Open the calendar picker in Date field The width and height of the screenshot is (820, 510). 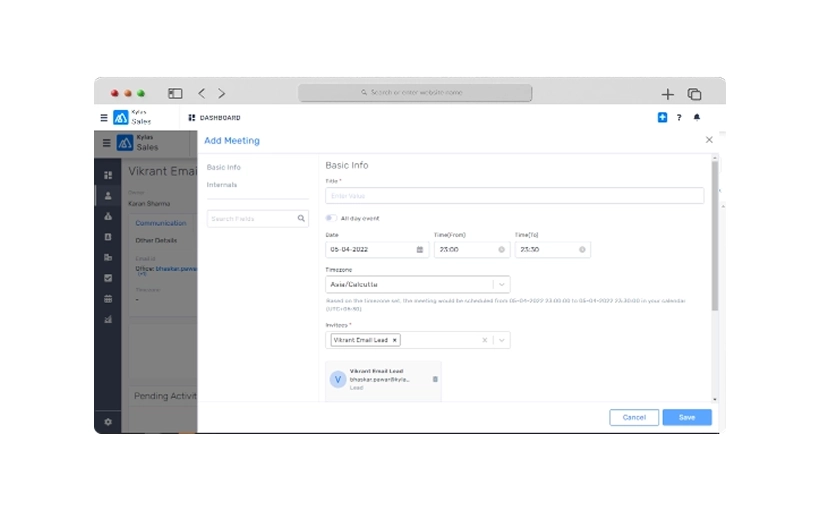tap(420, 250)
